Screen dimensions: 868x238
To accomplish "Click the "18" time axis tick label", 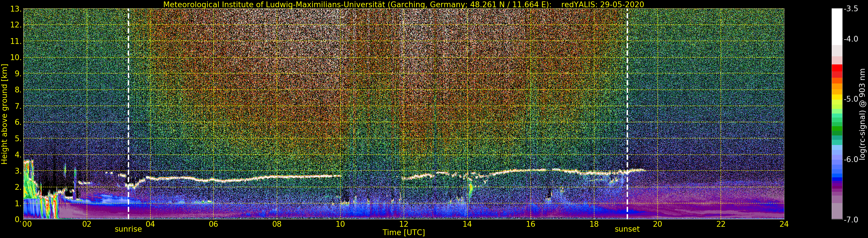I will [x=594, y=224].
